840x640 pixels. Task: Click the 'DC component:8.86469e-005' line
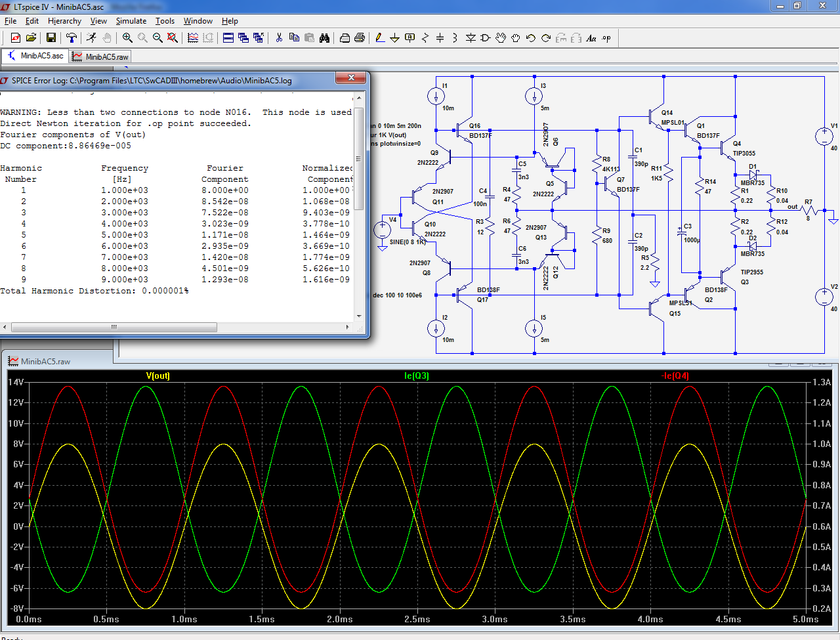click(x=66, y=146)
